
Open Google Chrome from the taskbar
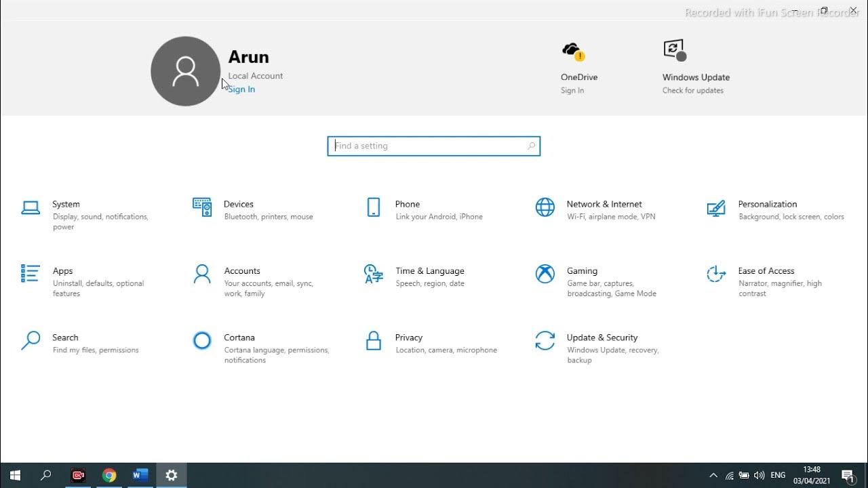pos(109,476)
